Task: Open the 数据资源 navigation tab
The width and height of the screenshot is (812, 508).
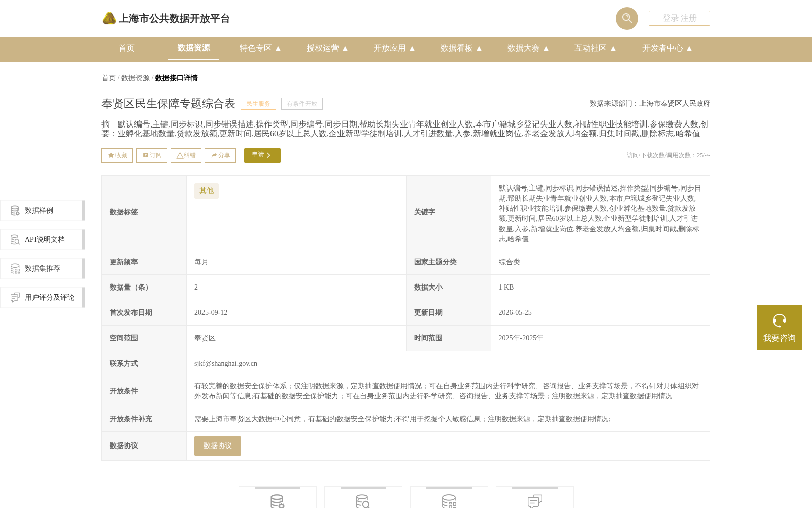Action: [194, 48]
